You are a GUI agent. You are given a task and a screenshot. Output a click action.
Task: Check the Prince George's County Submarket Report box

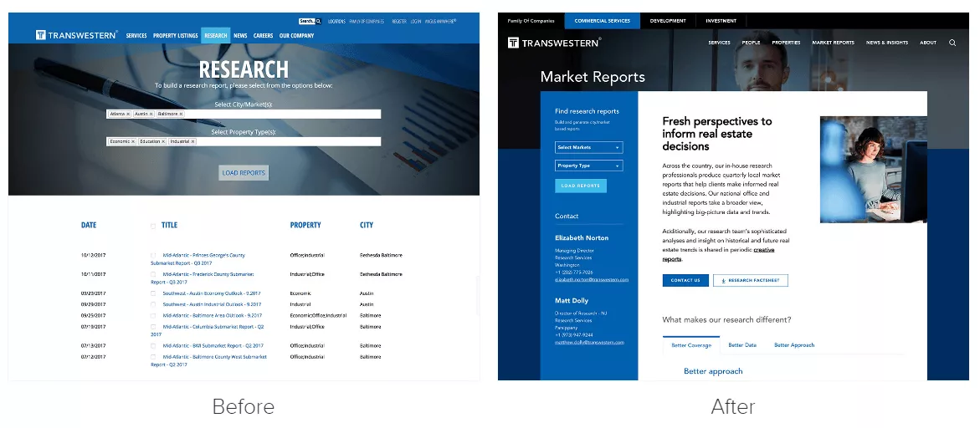pos(153,255)
